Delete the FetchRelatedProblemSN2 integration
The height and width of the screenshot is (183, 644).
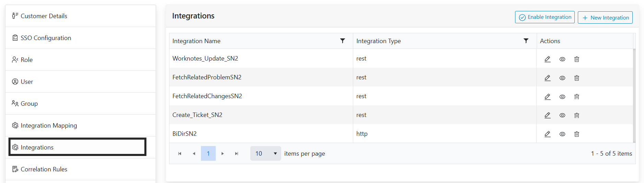(576, 78)
